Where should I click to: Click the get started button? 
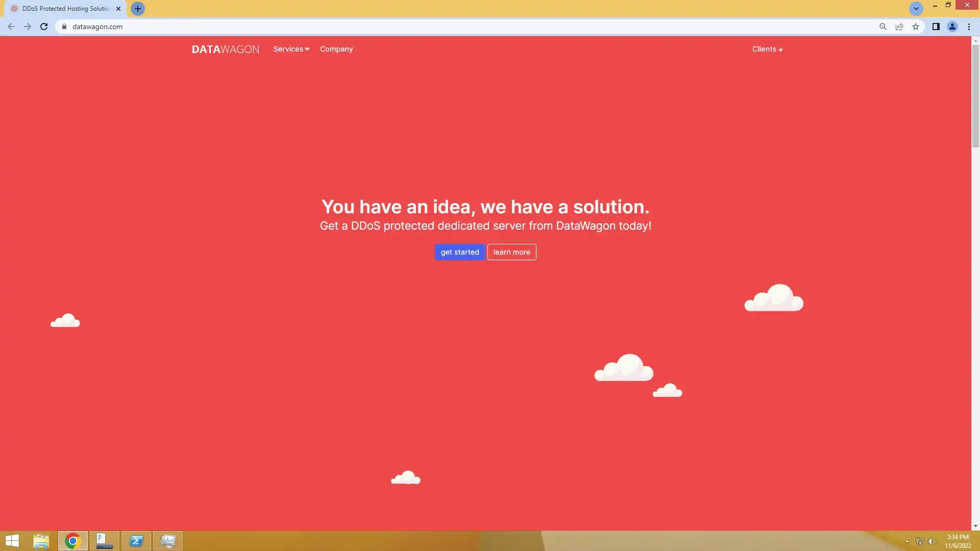[459, 252]
